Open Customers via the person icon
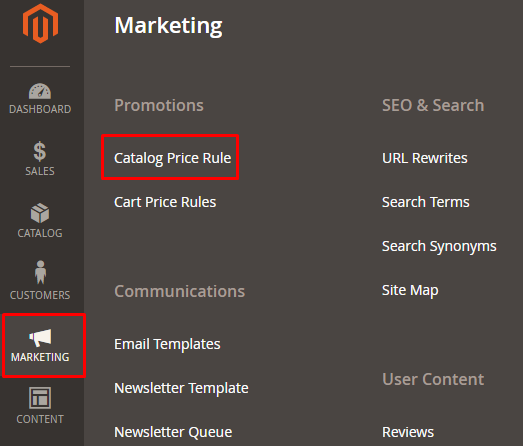Screen dimensions: 523x446 [40, 272]
